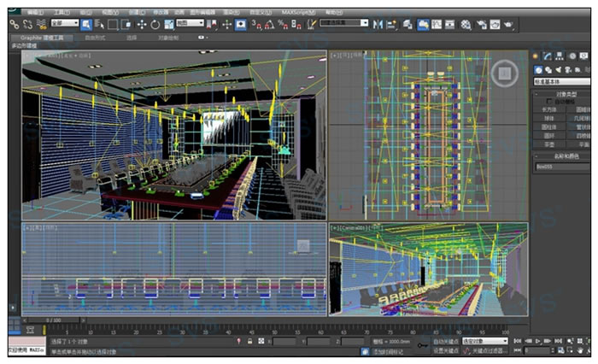Click the Select and Move tool
The width and height of the screenshot is (598, 364).
[141, 24]
